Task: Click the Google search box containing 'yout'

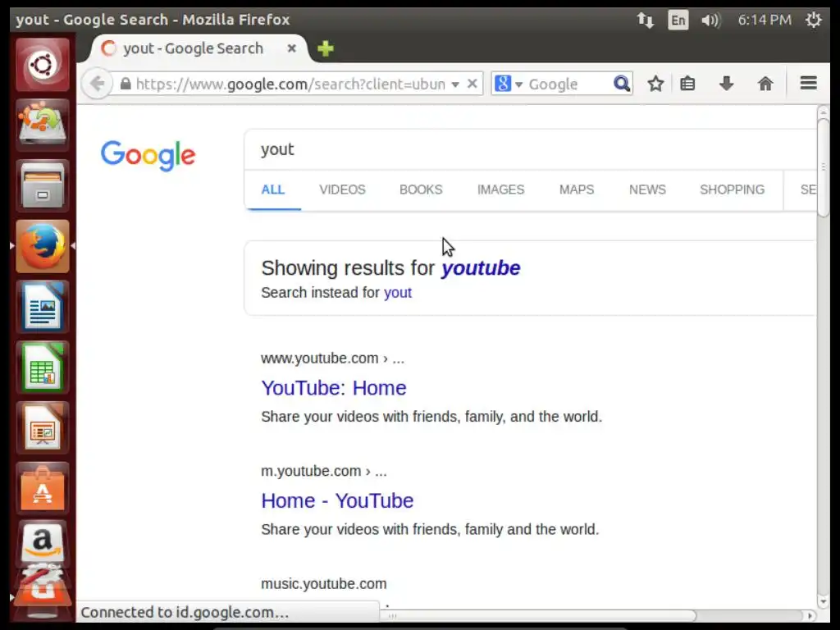Action: 531,149
